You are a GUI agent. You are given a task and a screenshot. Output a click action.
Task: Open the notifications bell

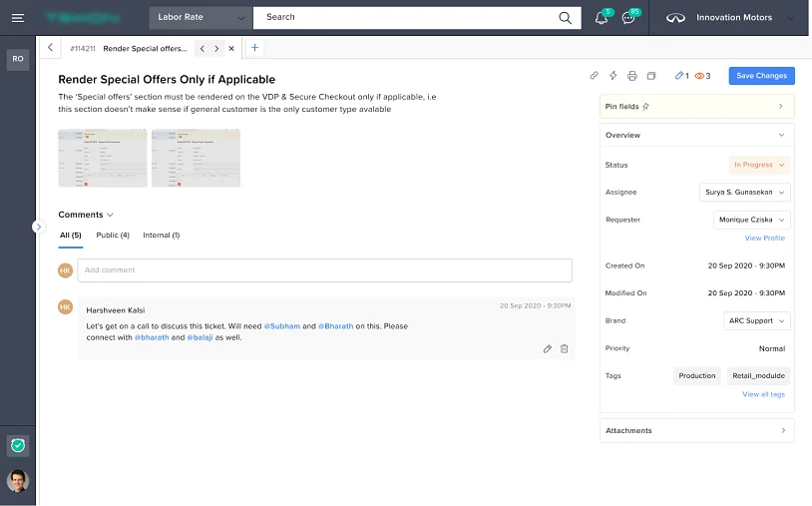[x=601, y=18]
